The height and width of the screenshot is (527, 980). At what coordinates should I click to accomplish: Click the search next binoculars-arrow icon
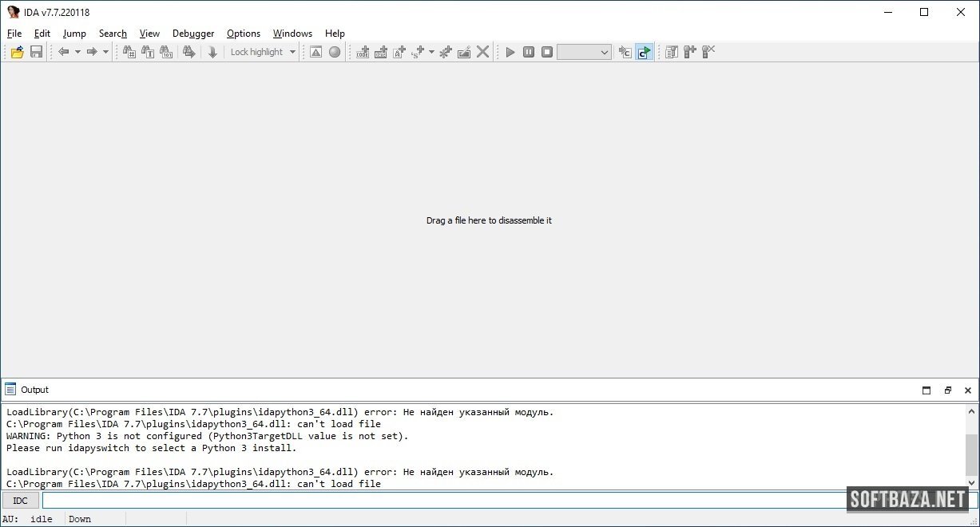pyautogui.click(x=189, y=52)
